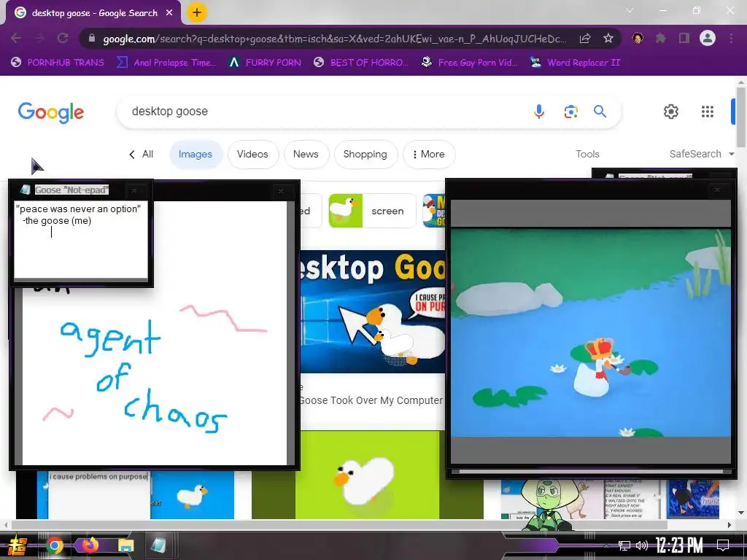
Task: Click the horizontal page scrollbar
Action: tap(339, 525)
